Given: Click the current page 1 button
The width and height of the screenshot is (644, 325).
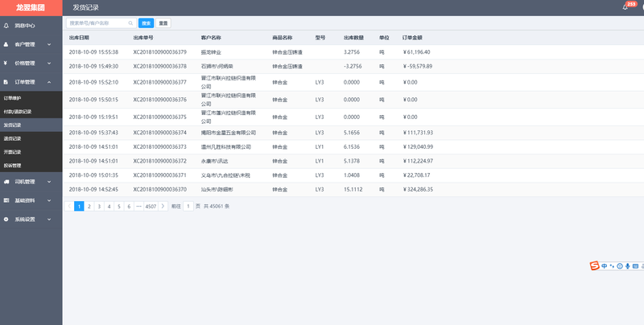Looking at the screenshot, I should pos(79,207).
